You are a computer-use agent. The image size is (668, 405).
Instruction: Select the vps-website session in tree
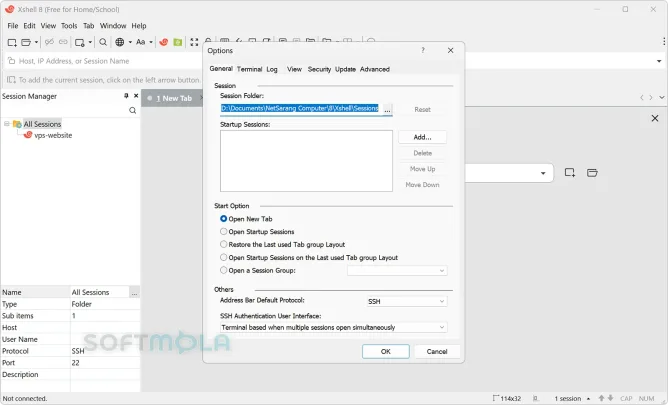coord(53,135)
